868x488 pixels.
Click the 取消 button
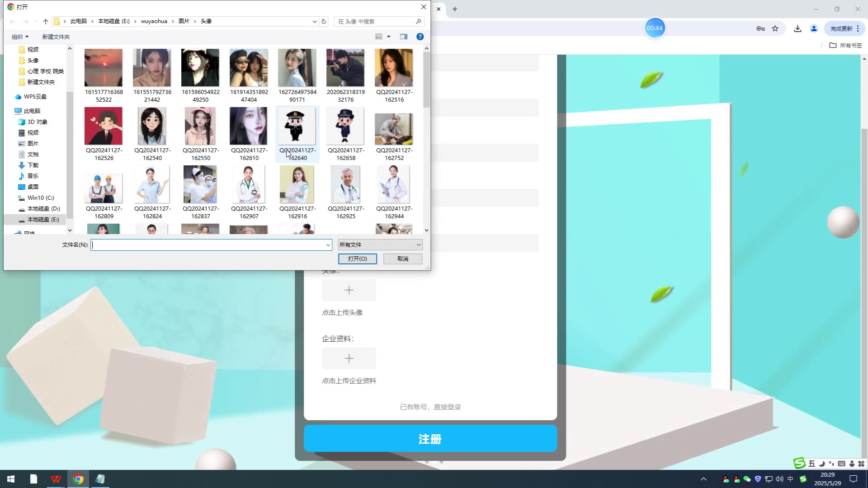pos(402,258)
